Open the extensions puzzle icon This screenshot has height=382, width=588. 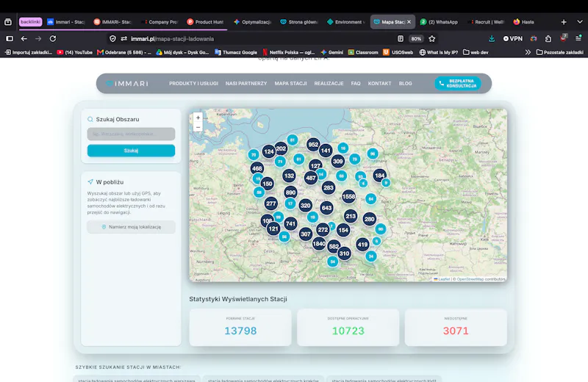[548, 39]
